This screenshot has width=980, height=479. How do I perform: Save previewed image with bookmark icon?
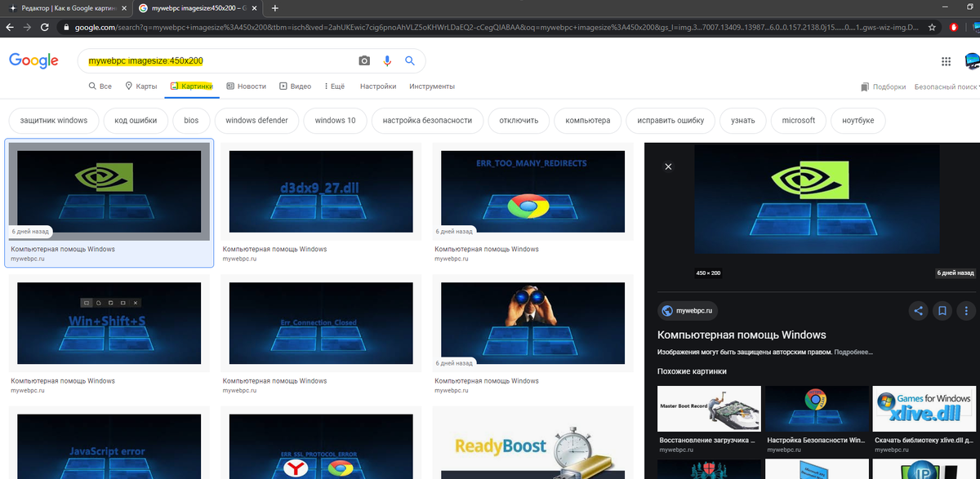(x=942, y=310)
